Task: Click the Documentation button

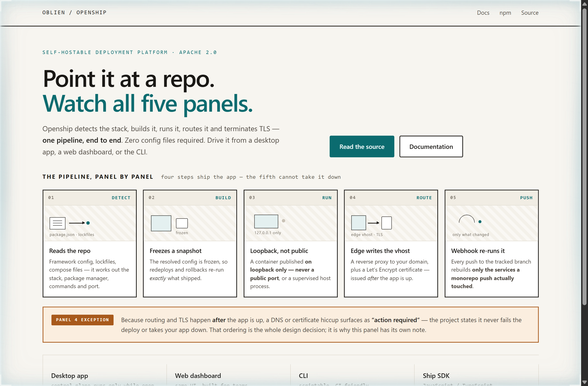Action: point(431,146)
